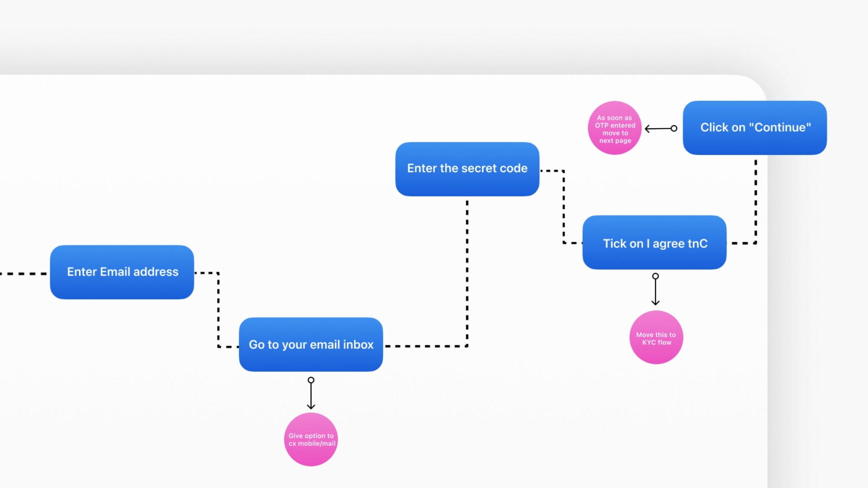
Task: Click the "Go to your email inbox" node
Action: tap(311, 344)
